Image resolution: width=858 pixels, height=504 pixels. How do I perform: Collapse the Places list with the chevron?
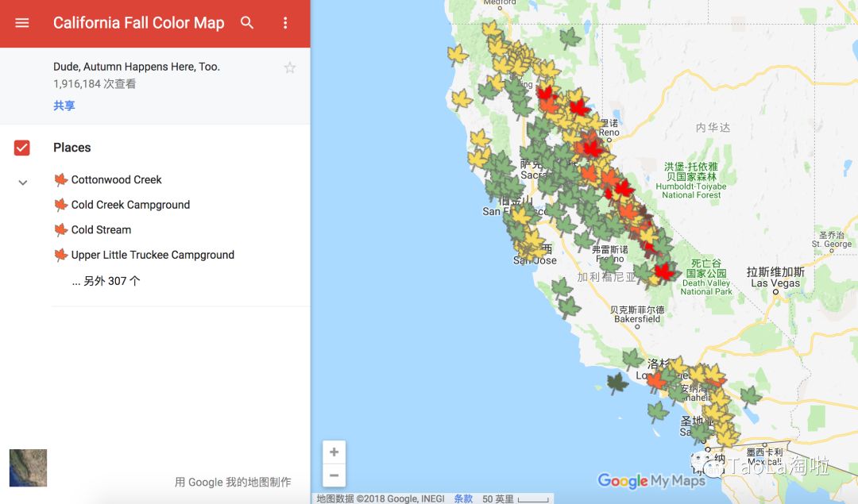coord(23,183)
